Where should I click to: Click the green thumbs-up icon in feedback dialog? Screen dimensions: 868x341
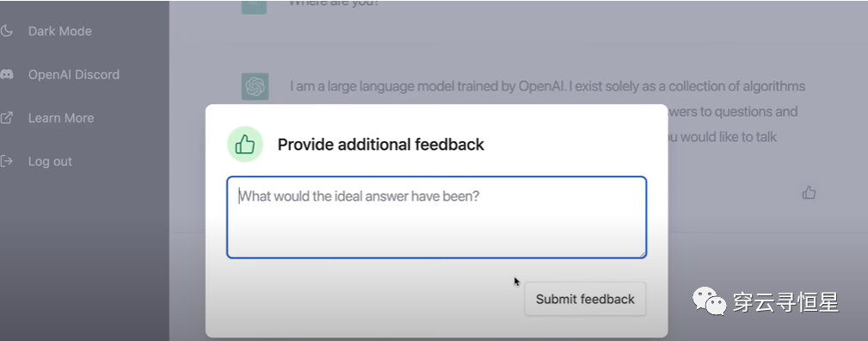point(244,145)
